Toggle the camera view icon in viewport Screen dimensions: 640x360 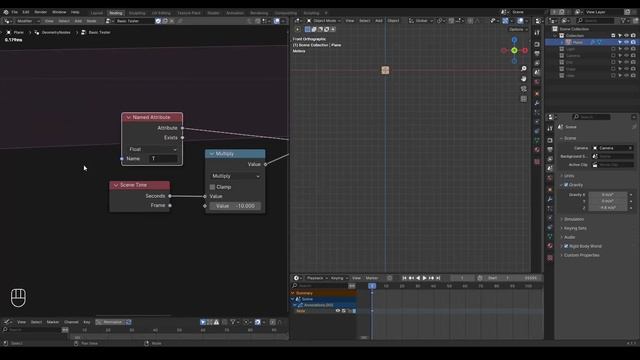click(x=524, y=89)
